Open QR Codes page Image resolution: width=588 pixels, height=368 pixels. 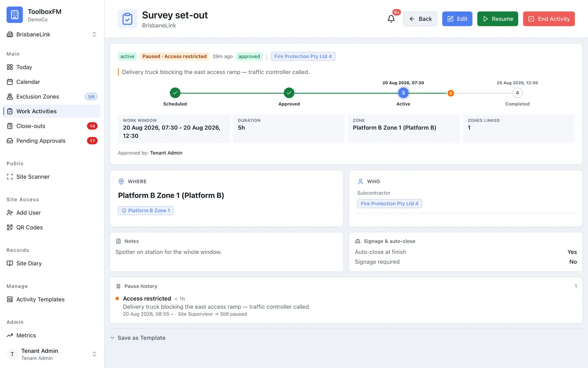(52, 228)
